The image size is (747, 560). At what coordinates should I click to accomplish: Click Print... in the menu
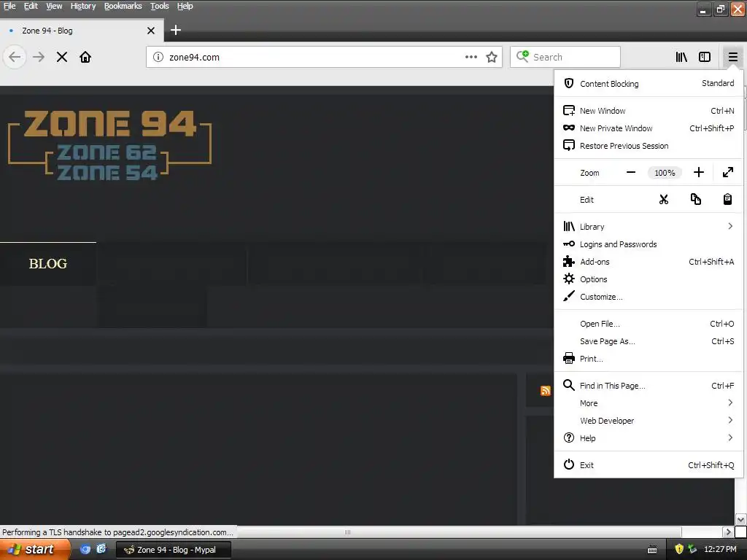pos(649,359)
